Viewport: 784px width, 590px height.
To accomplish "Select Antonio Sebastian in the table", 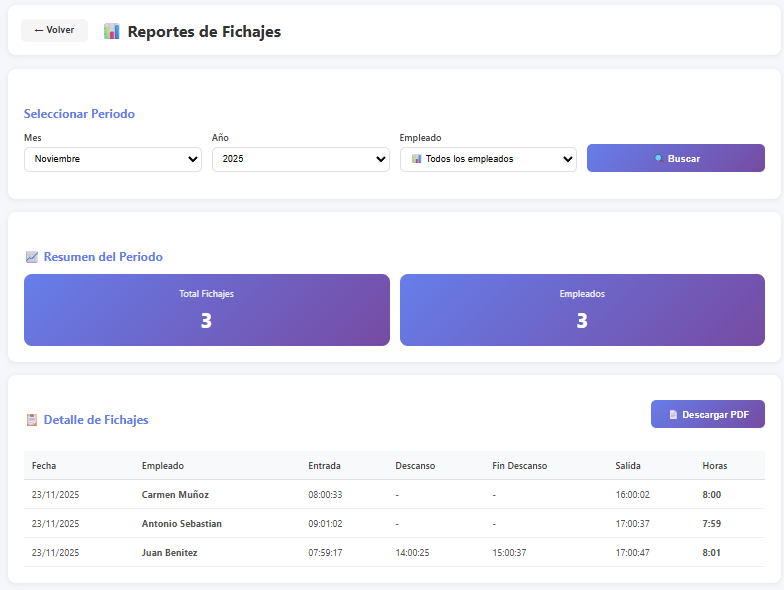I will pyautogui.click(x=182, y=524).
